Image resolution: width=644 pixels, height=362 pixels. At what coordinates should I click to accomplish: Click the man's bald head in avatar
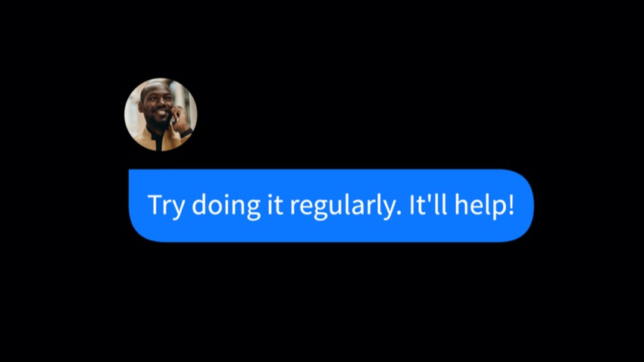click(x=155, y=88)
